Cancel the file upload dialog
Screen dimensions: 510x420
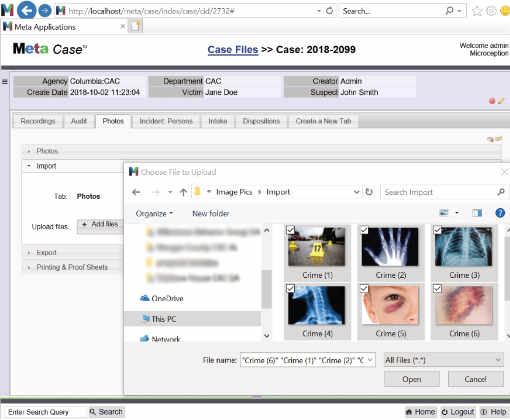click(x=475, y=379)
